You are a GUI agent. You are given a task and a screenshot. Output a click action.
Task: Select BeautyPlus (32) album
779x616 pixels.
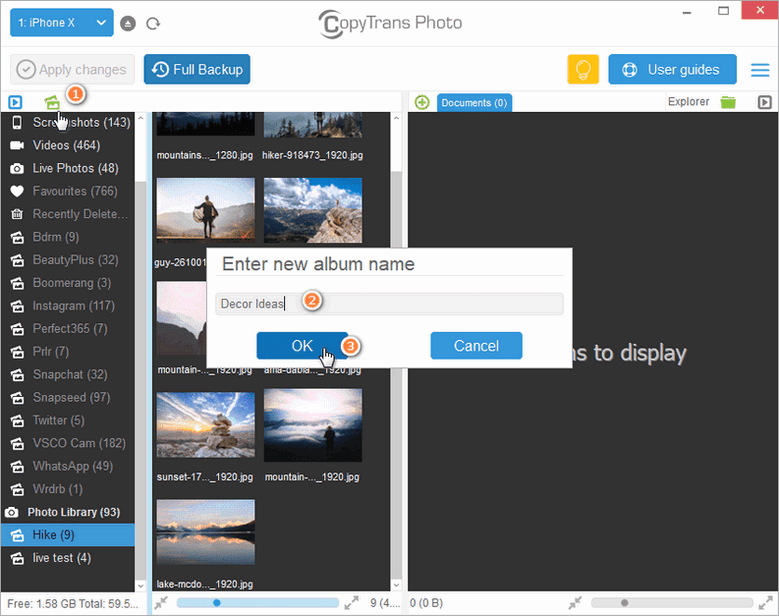click(x=68, y=260)
